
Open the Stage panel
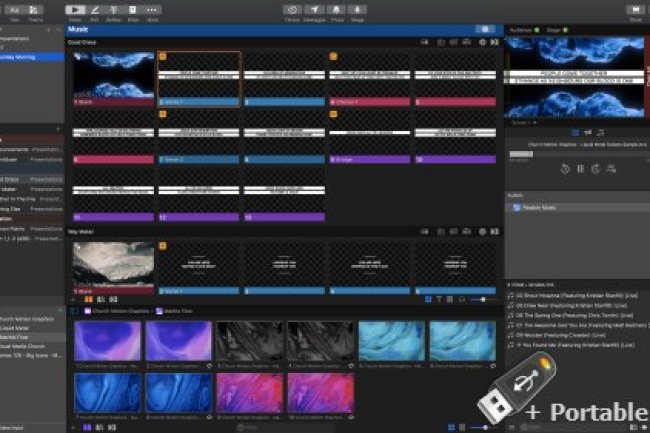tap(357, 10)
